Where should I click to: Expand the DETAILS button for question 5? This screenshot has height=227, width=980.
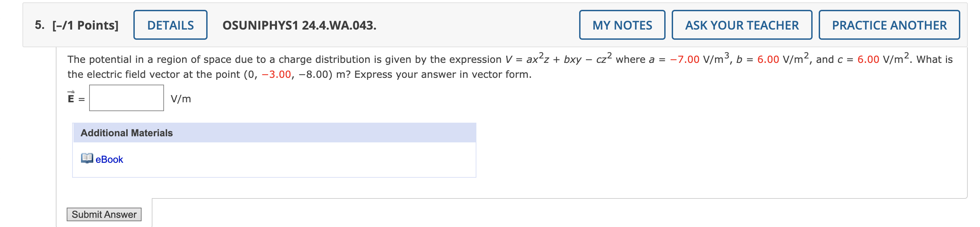click(170, 25)
